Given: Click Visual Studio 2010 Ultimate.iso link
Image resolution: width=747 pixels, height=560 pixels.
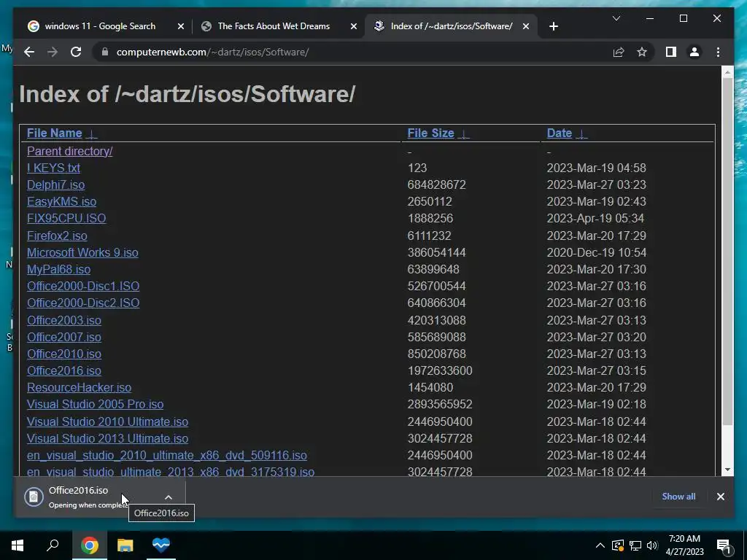Looking at the screenshot, I should pos(107,422).
